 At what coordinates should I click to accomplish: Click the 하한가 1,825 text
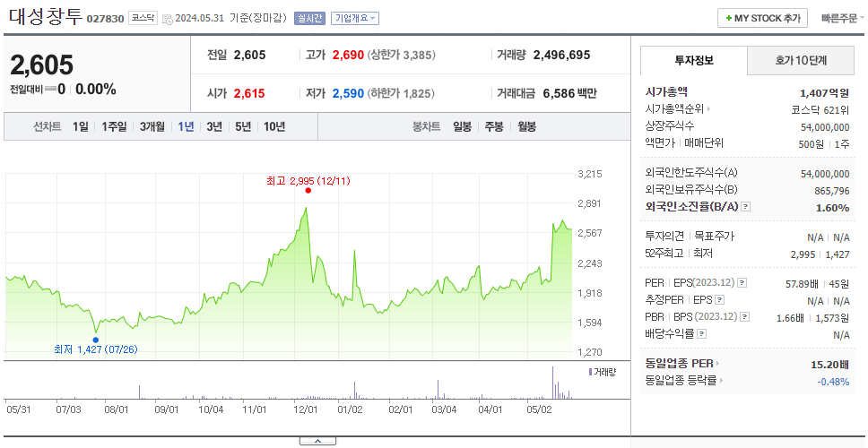(x=401, y=93)
